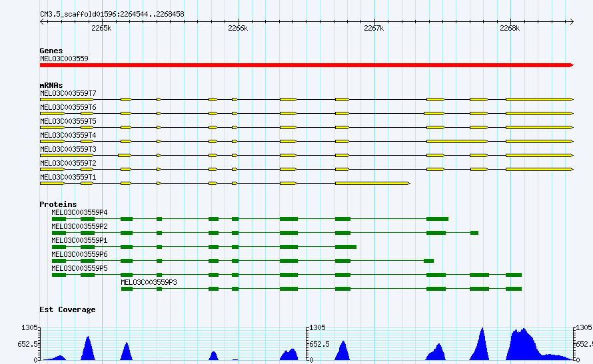Click the MELO3C003559P3 protein label
The height and width of the screenshot is (364, 593).
(x=149, y=282)
